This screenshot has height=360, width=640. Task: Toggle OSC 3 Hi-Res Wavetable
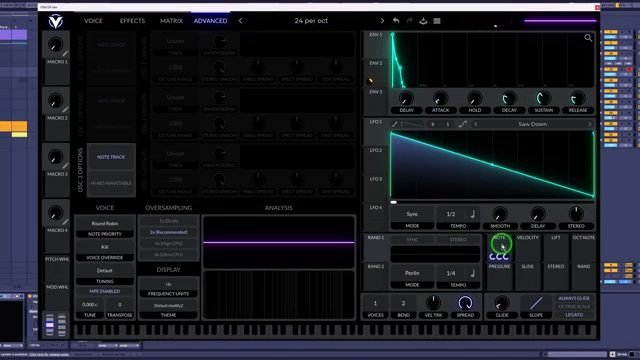click(111, 183)
